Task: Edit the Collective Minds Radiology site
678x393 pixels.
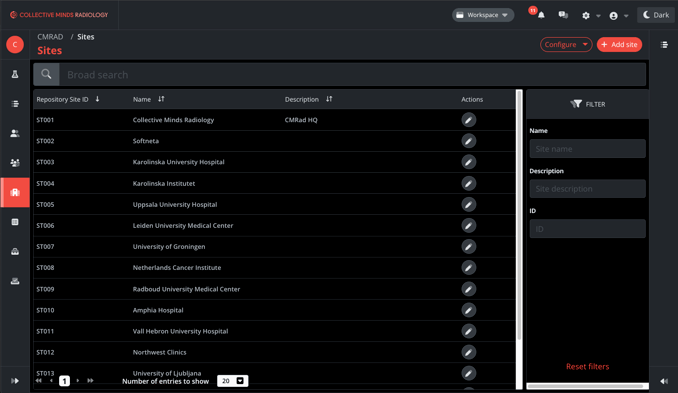Action: click(x=468, y=120)
